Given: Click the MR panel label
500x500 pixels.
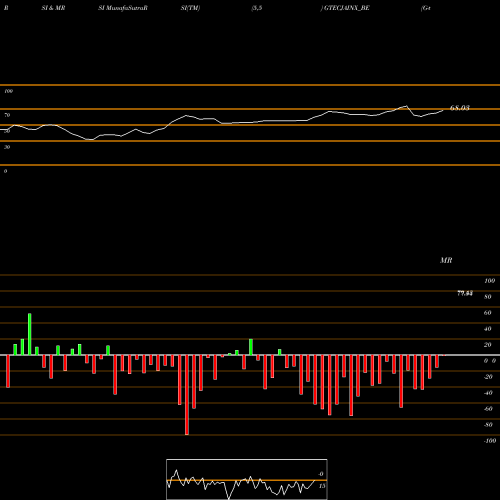Looking at the screenshot, I should point(446,260).
